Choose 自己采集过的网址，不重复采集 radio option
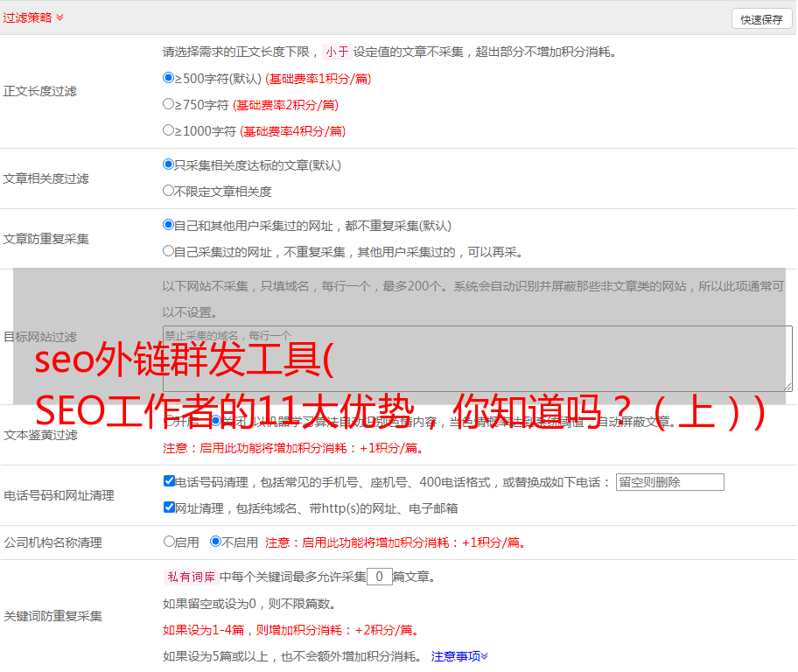 click(x=168, y=251)
